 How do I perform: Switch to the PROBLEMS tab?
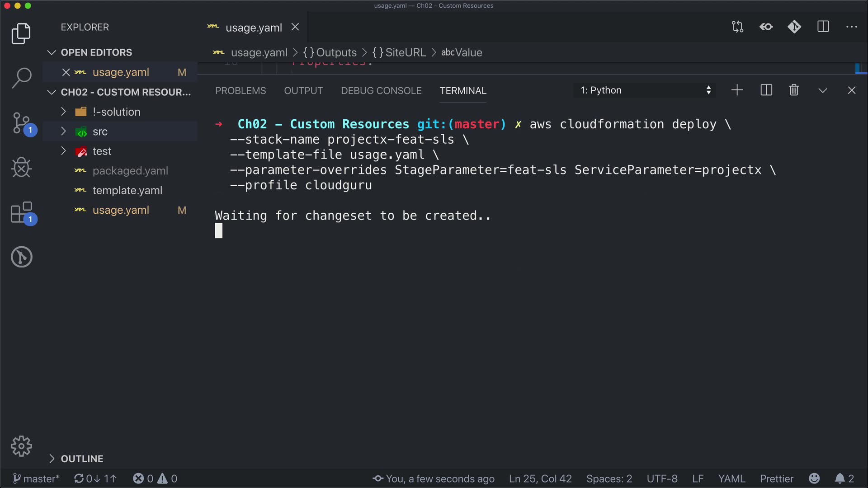241,91
